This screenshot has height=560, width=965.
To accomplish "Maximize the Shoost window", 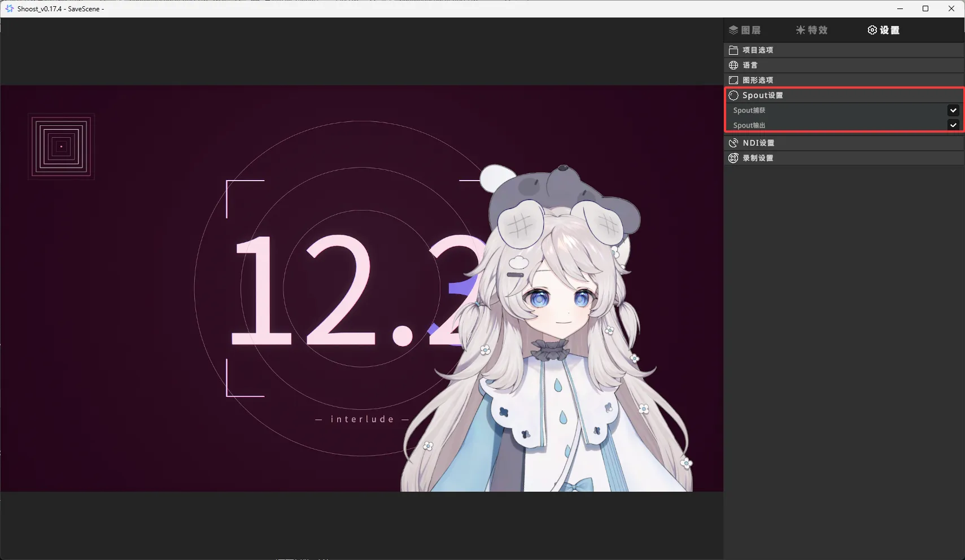I will tap(925, 8).
